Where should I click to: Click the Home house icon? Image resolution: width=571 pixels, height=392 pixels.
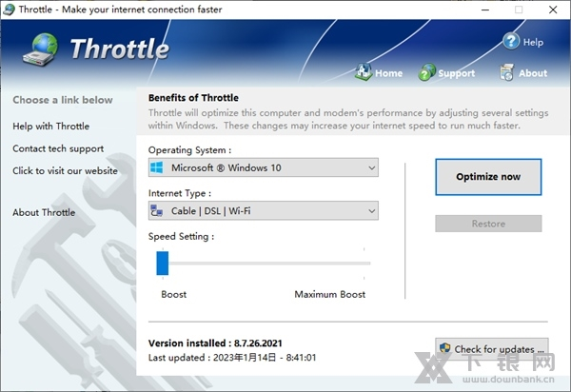tap(364, 72)
